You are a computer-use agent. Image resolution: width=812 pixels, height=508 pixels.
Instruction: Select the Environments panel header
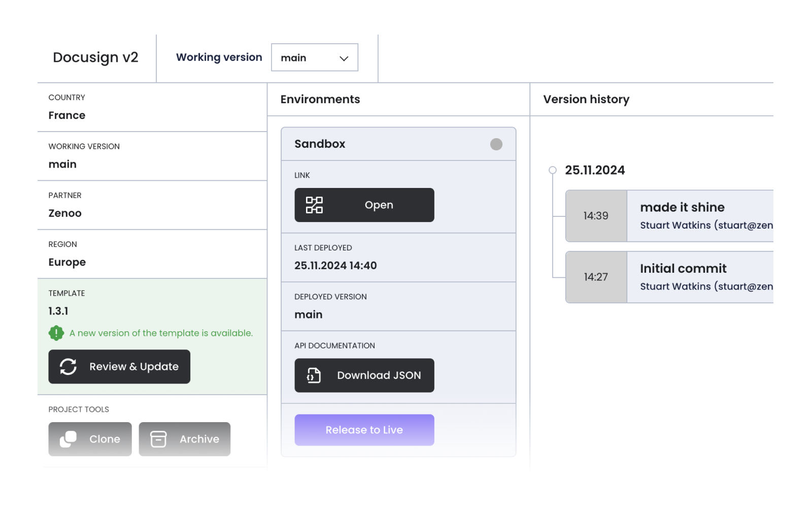pos(320,99)
